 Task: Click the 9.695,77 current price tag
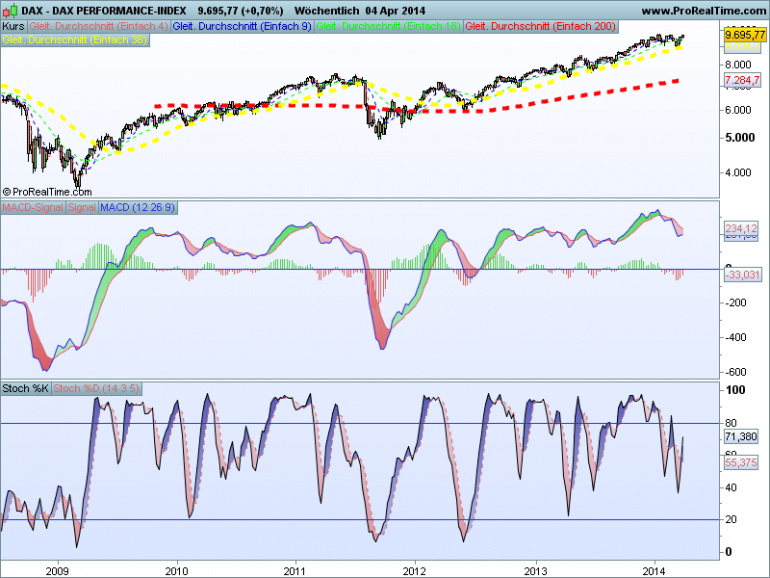[745, 34]
